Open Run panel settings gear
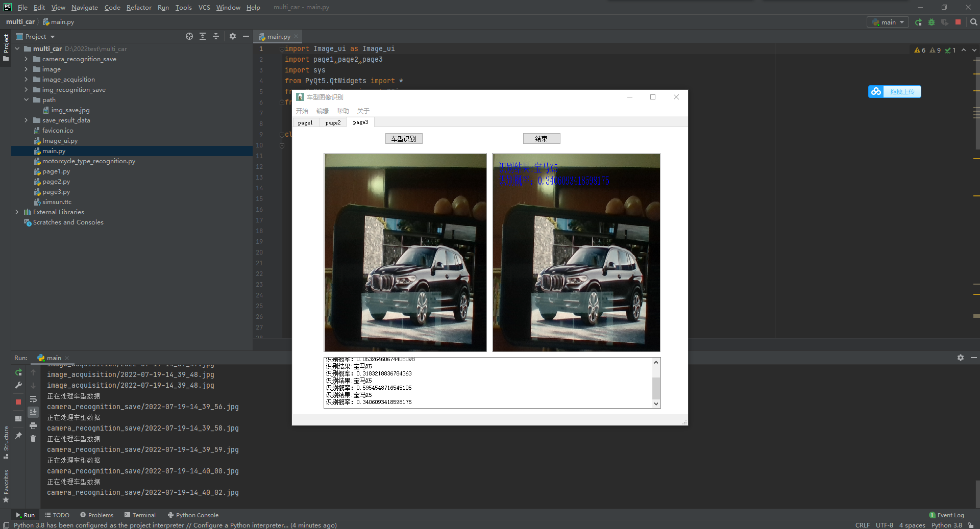Image resolution: width=980 pixels, height=529 pixels. point(961,358)
